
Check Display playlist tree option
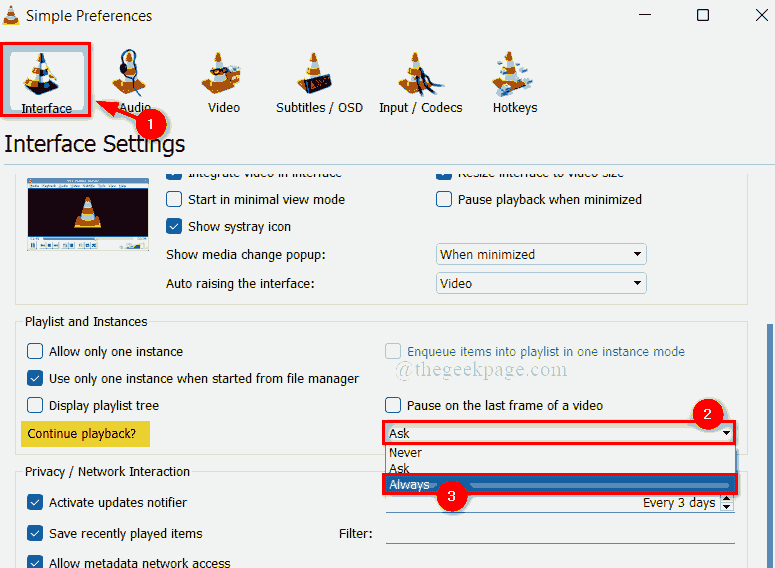click(x=36, y=406)
